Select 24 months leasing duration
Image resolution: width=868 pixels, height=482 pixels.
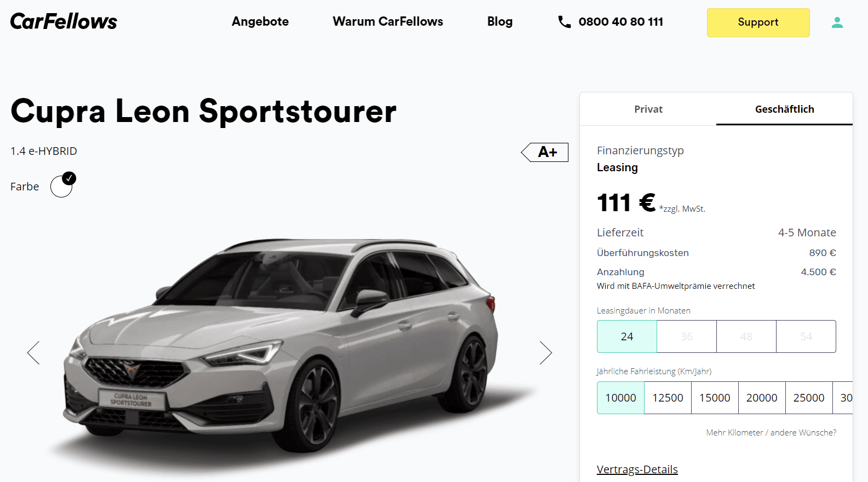tap(627, 336)
